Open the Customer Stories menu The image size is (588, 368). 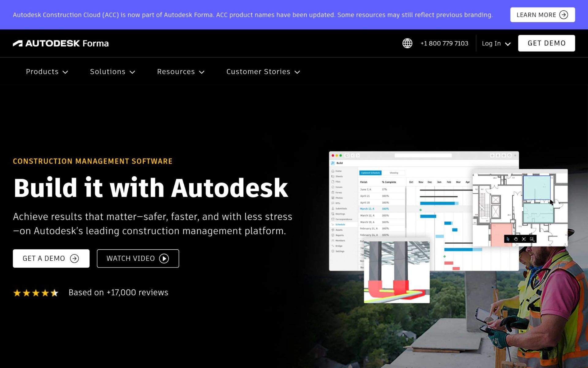(x=263, y=72)
